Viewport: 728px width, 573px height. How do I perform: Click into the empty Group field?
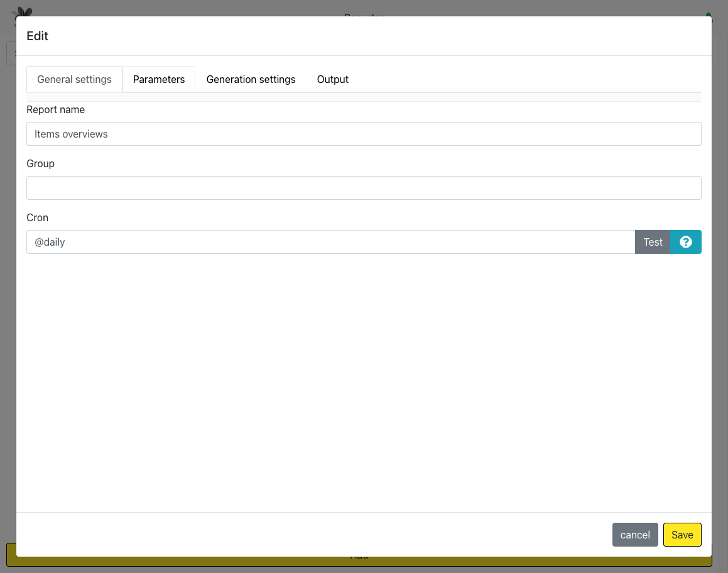click(364, 188)
